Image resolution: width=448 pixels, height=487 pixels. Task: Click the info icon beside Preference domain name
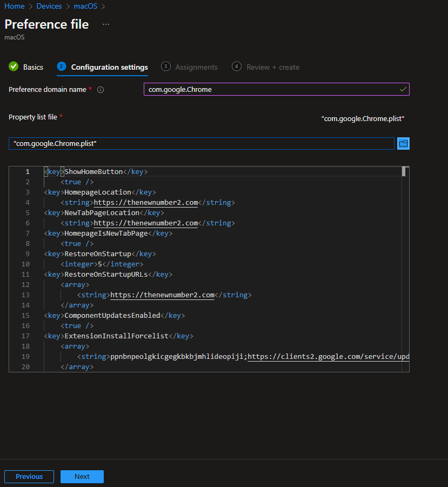(101, 90)
